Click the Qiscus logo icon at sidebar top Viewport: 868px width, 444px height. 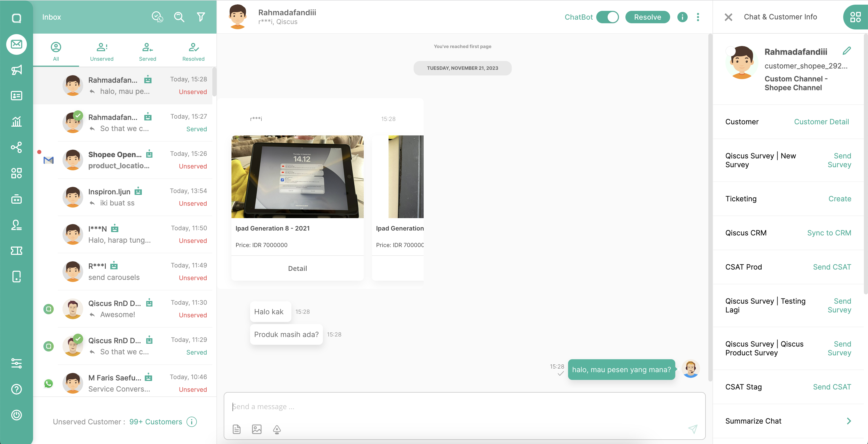click(x=16, y=18)
